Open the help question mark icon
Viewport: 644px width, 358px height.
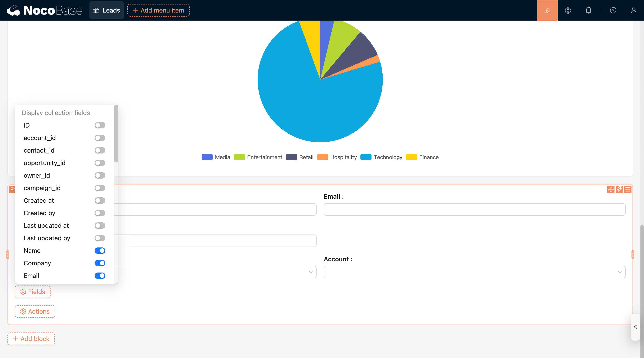click(x=613, y=10)
